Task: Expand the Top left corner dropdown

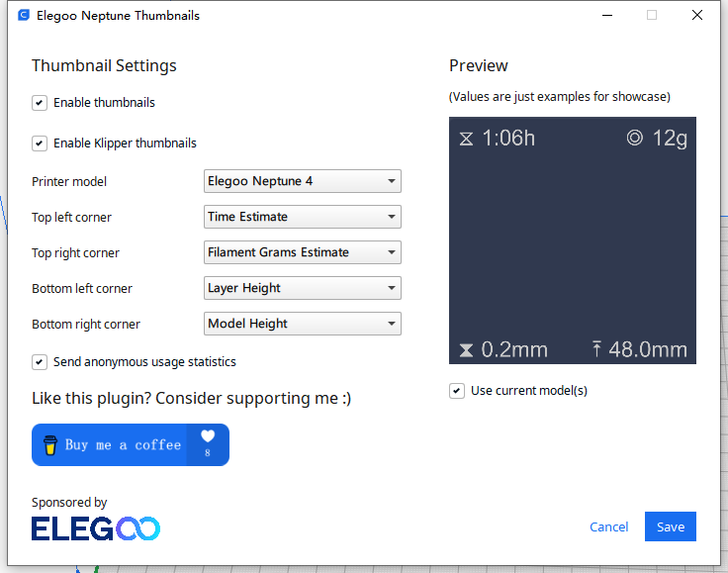Action: coord(302,217)
